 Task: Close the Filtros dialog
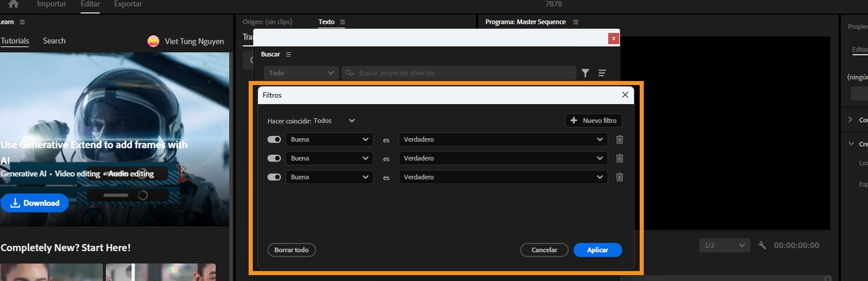pos(625,95)
